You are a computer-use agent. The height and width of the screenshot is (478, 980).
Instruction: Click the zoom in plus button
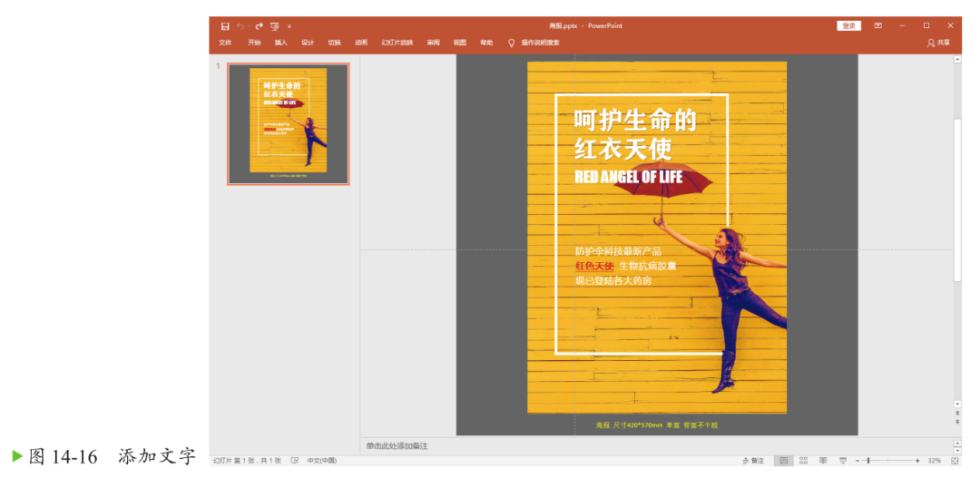[x=917, y=461]
